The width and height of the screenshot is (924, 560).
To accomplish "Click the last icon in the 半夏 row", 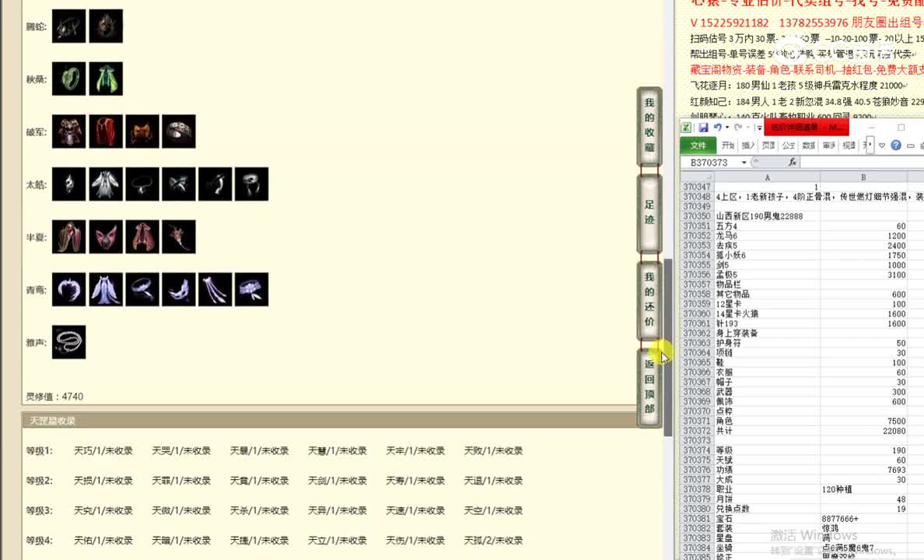I will coord(179,237).
